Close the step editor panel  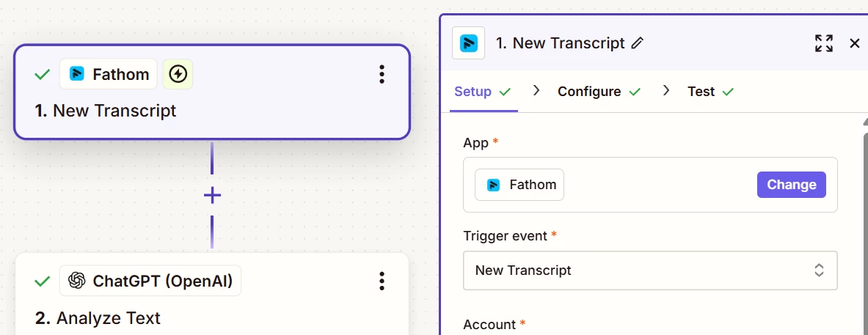pos(855,43)
